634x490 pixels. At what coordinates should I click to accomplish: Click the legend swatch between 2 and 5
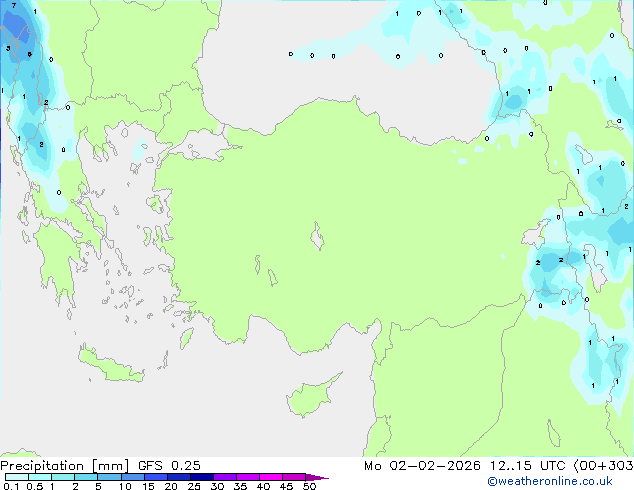pyautogui.click(x=86, y=477)
